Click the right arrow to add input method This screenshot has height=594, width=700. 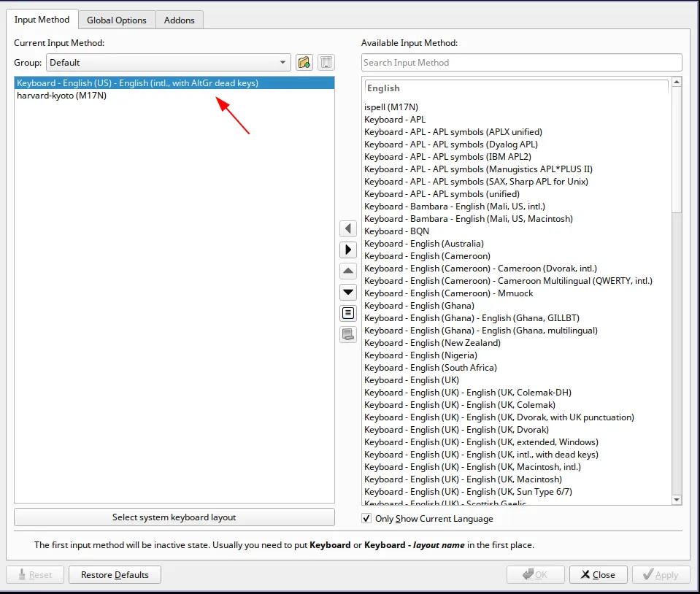click(348, 249)
